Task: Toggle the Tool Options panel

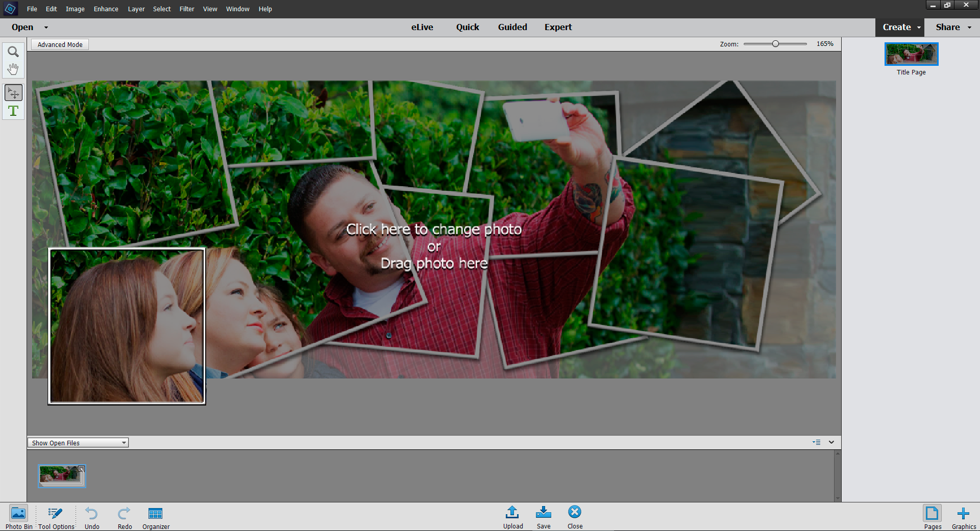Action: tap(55, 517)
